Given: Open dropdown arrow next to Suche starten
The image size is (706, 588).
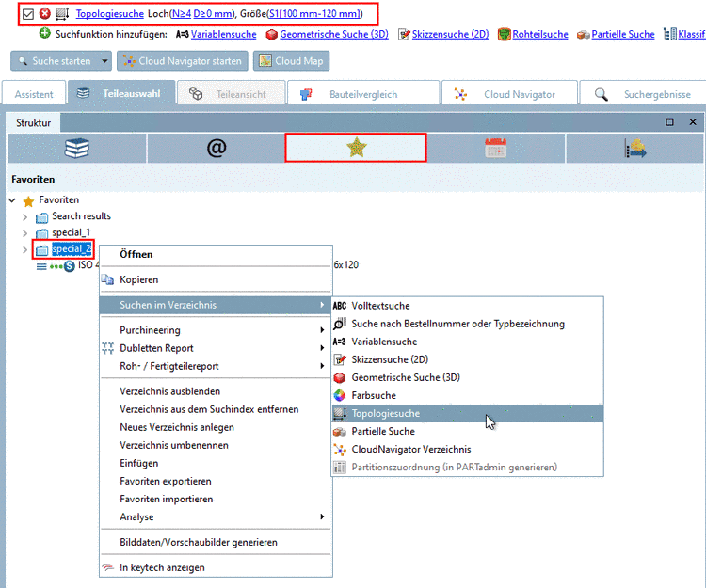Looking at the screenshot, I should tap(104, 61).
